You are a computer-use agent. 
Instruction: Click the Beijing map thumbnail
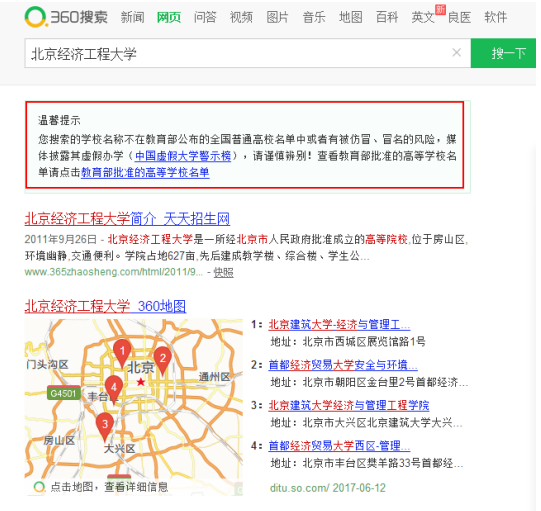point(134,407)
